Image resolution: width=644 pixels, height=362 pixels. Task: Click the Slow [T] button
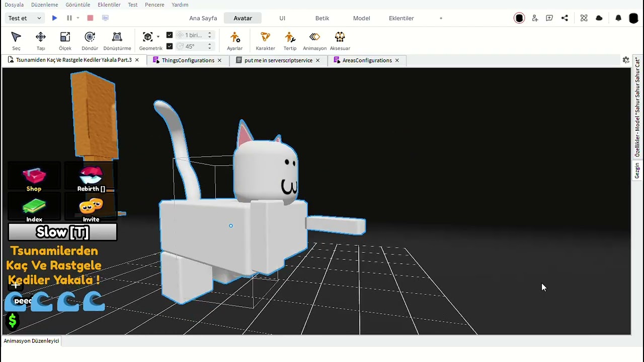(62, 232)
